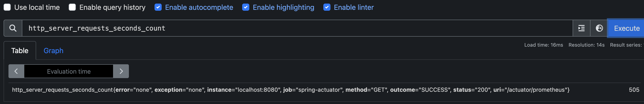The width and height of the screenshot is (644, 104).
Task: Toggle the Use local time checkbox
Action: (7, 7)
